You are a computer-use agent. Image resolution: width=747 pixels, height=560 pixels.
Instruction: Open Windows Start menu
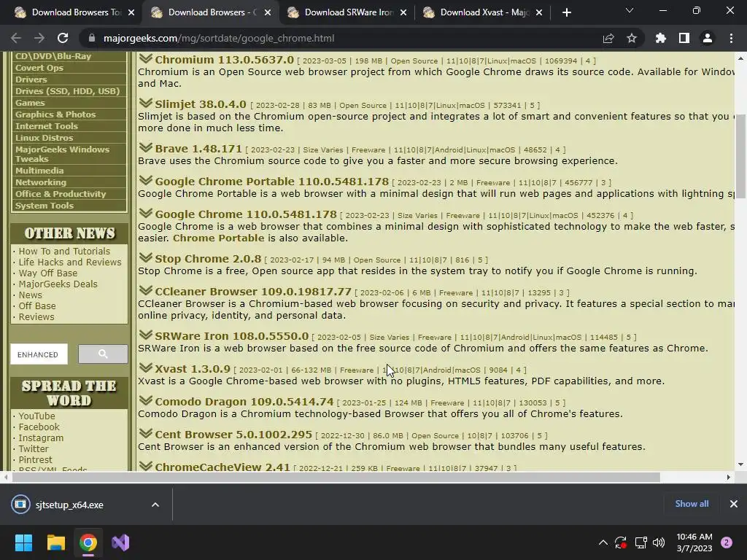[x=23, y=542]
